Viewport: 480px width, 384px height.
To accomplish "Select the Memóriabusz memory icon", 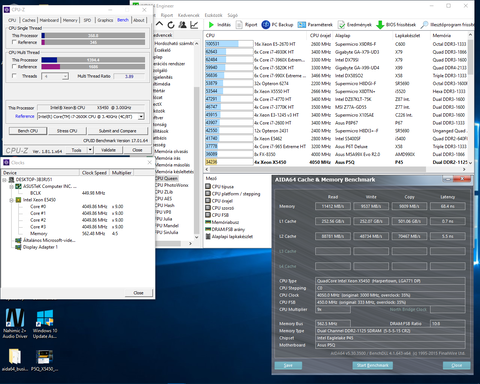I will point(208,222).
